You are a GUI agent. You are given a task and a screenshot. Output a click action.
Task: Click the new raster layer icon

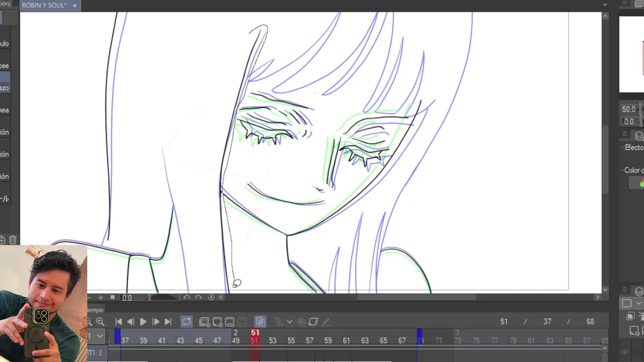click(634, 330)
